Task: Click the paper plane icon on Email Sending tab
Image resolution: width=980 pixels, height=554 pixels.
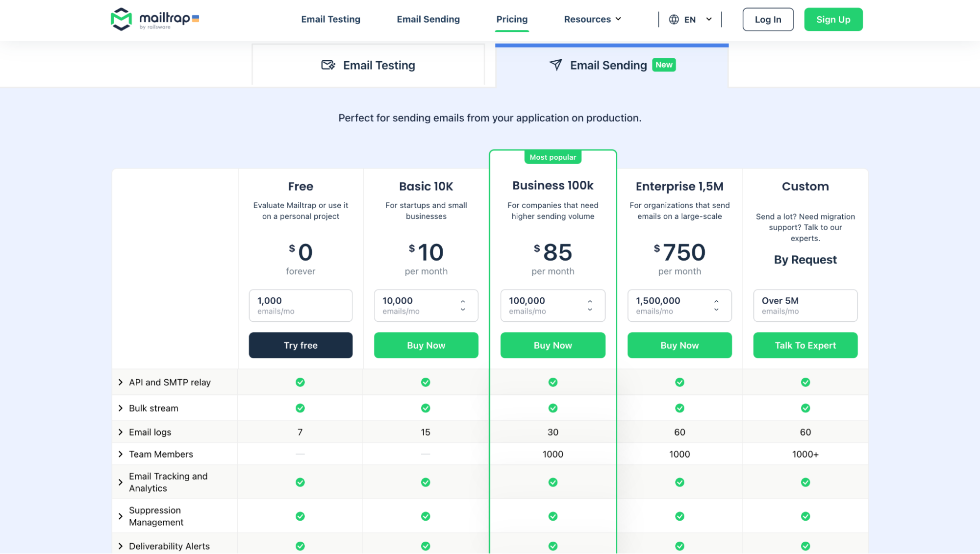Action: (x=555, y=65)
